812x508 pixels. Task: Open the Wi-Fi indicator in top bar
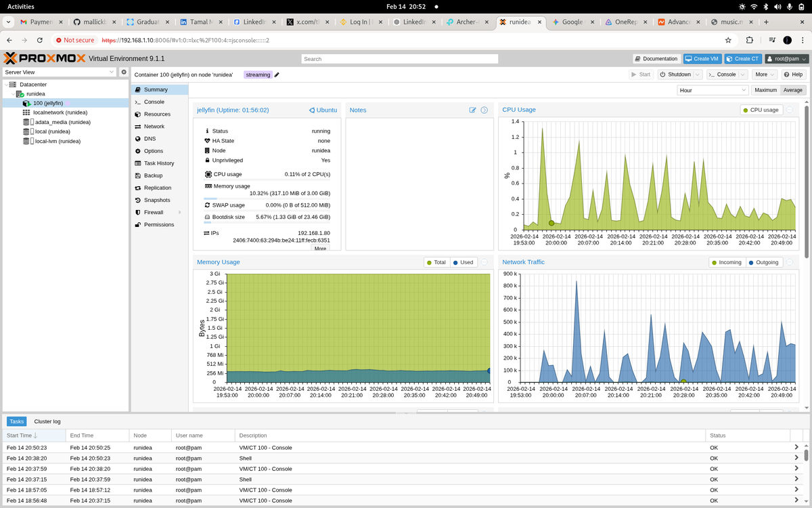click(x=754, y=6)
